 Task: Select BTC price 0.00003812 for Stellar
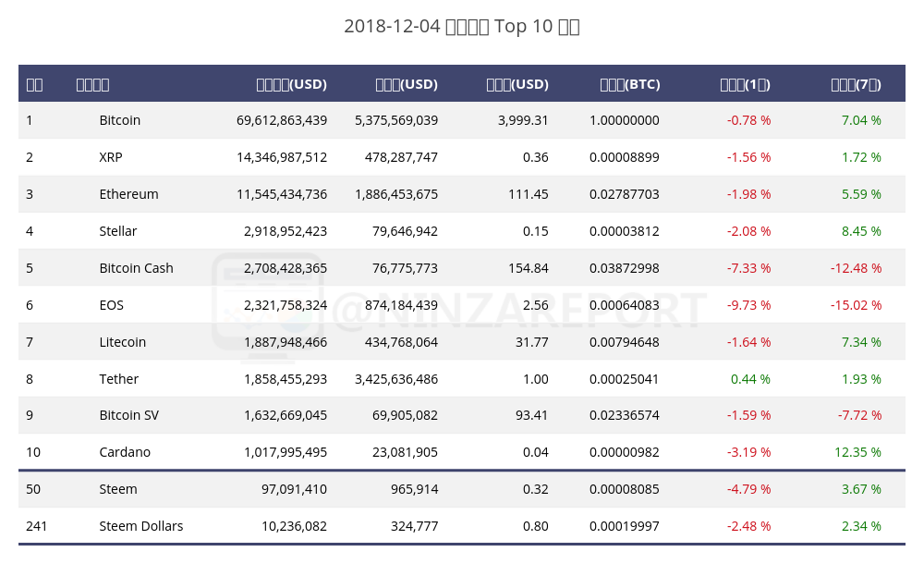(x=624, y=231)
